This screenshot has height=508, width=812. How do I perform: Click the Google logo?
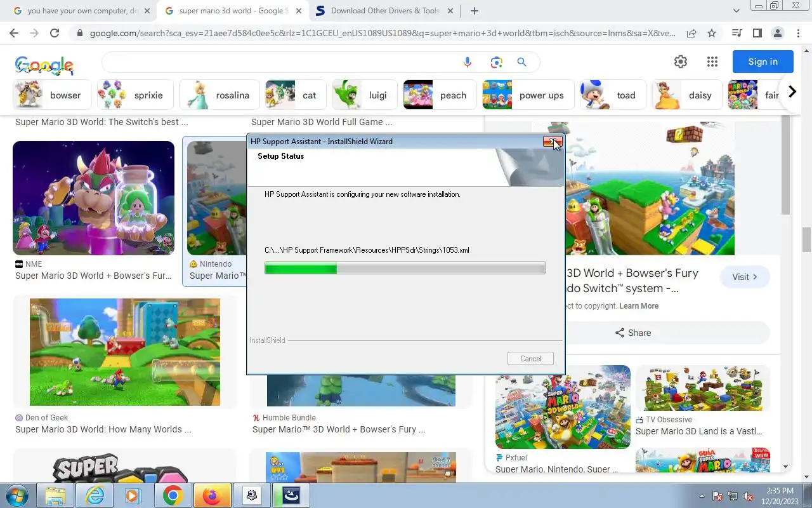pyautogui.click(x=44, y=65)
